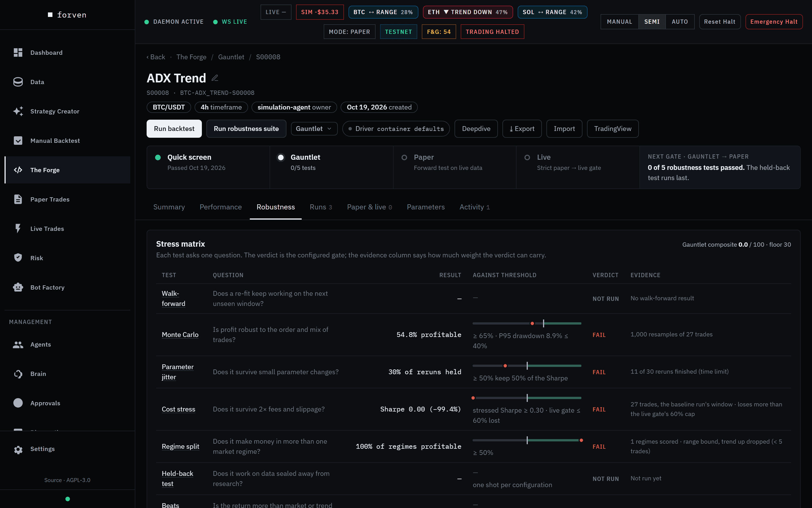
Task: Expand the Gauntlet dropdown
Action: click(x=314, y=129)
